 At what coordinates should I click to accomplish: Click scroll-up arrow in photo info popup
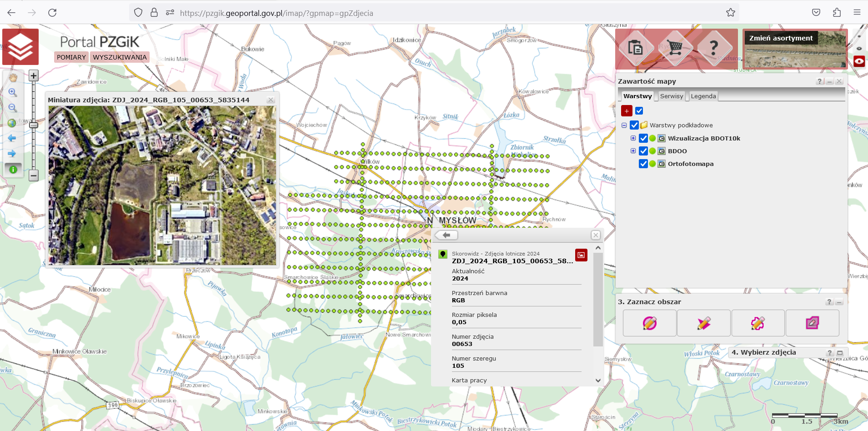tap(598, 248)
